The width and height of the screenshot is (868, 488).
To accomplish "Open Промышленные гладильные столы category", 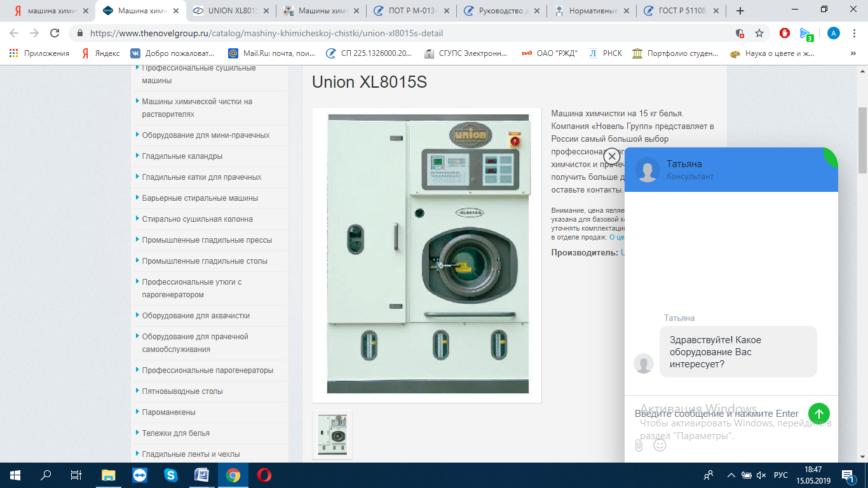I will (205, 261).
